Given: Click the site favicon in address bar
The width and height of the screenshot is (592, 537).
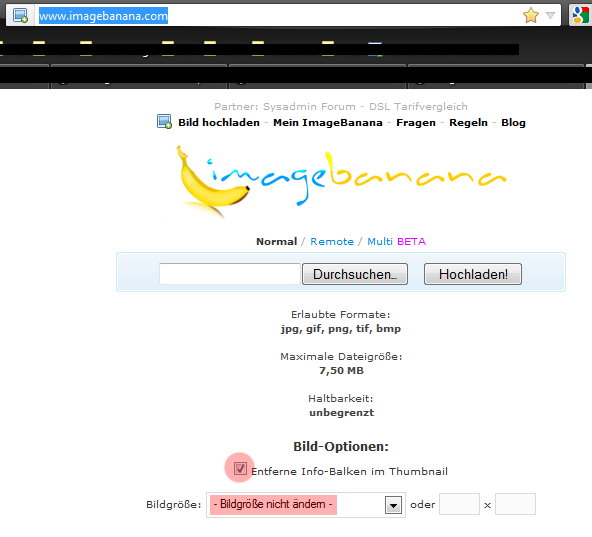Looking at the screenshot, I should click(x=20, y=15).
